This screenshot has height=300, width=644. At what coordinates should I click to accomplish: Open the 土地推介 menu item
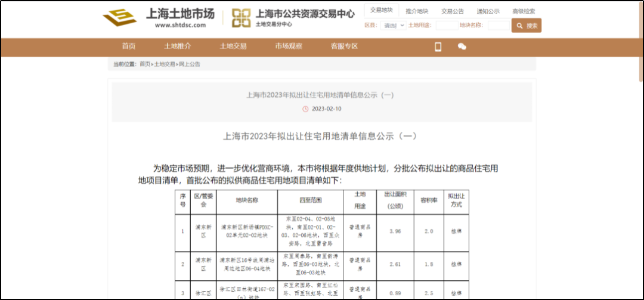pos(178,47)
